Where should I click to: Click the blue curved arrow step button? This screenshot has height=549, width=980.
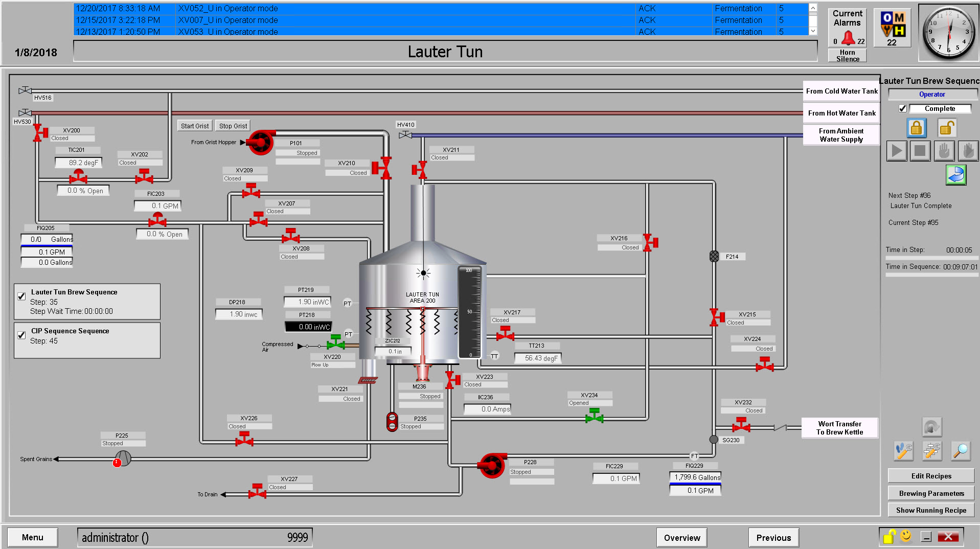tap(955, 175)
